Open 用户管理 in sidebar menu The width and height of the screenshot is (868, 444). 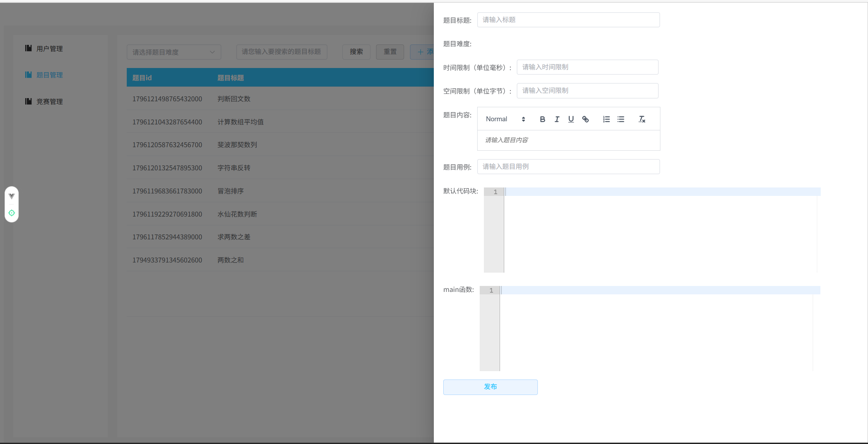click(x=49, y=49)
